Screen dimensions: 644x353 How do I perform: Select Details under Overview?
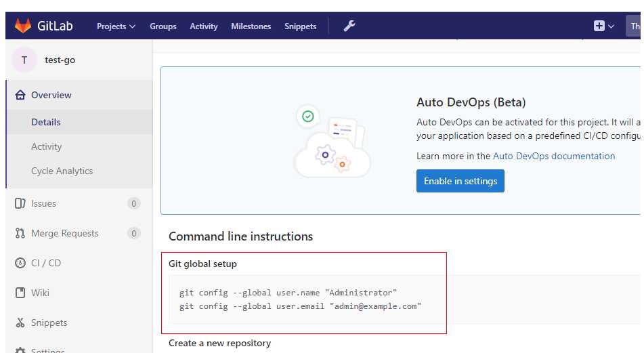pyautogui.click(x=46, y=122)
